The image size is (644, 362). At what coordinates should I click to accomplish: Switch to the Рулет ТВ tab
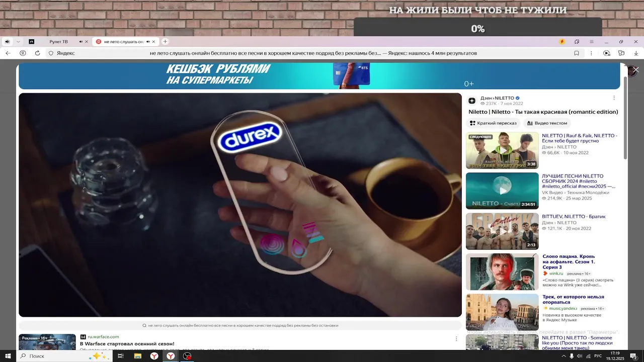58,42
